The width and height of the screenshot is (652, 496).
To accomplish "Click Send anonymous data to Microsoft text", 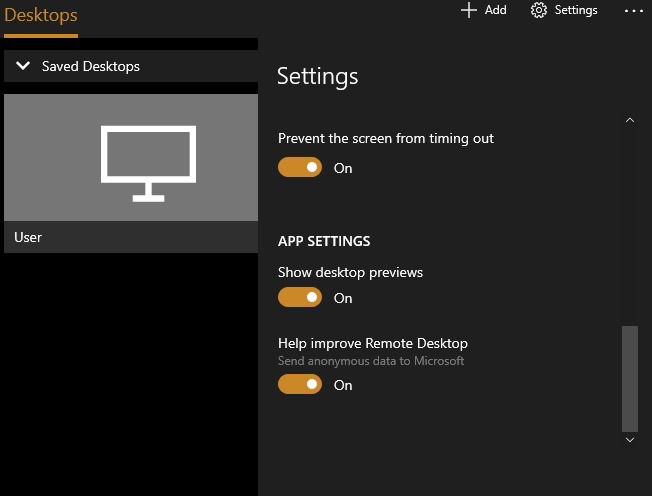I will pos(371,361).
